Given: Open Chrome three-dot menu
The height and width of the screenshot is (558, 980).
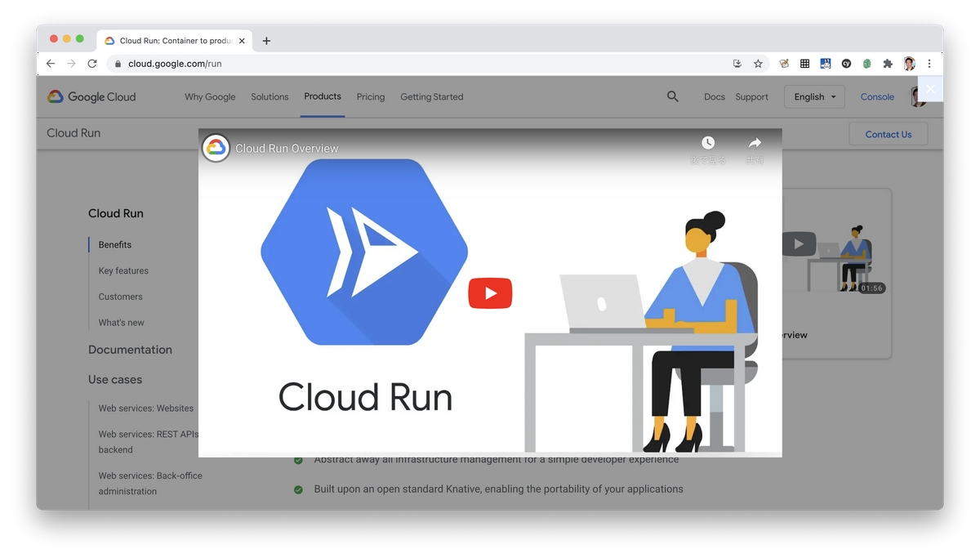Looking at the screenshot, I should 929,63.
